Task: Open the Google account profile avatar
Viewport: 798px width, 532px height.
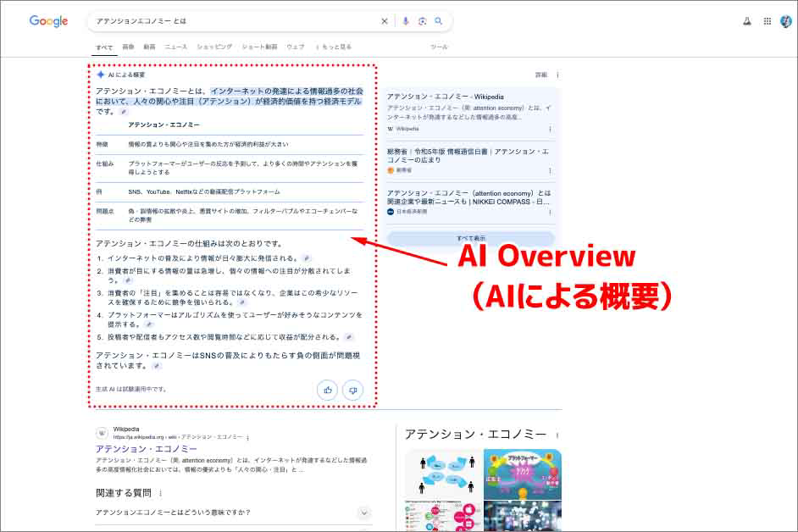Action: pyautogui.click(x=785, y=21)
